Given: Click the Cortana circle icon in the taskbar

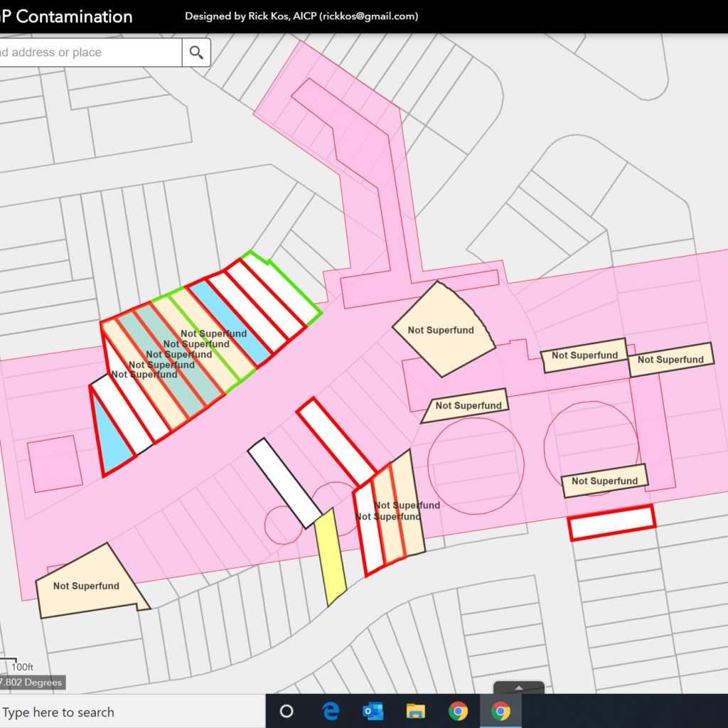Looking at the screenshot, I should [x=287, y=711].
